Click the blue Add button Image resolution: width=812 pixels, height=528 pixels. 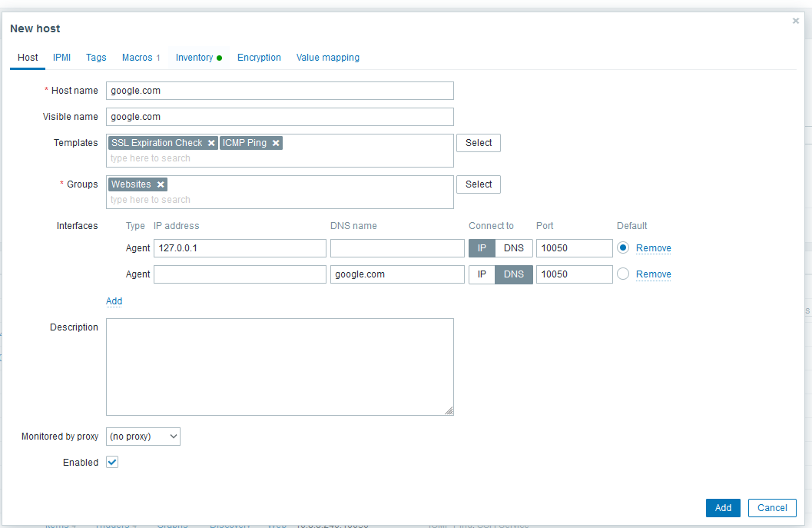(x=723, y=508)
